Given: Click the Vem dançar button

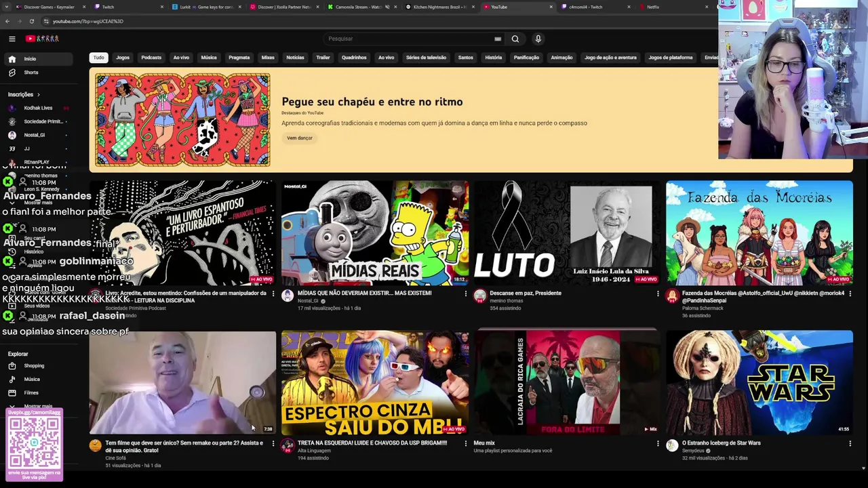Looking at the screenshot, I should (x=300, y=138).
